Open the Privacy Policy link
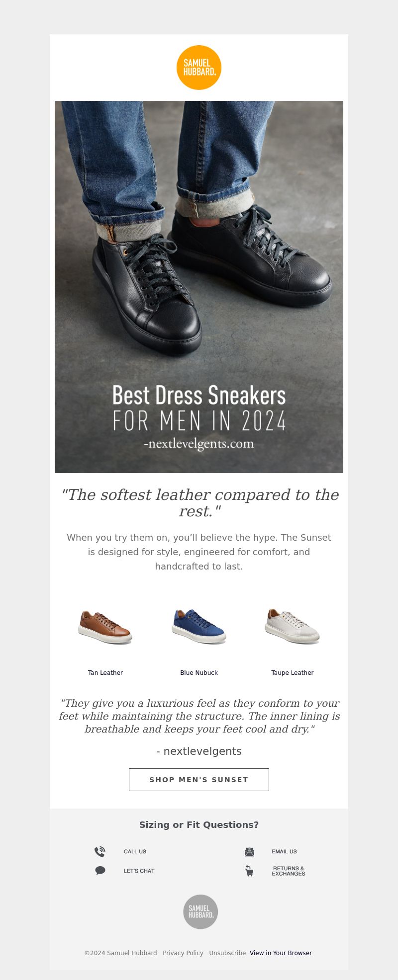This screenshot has height=980, width=398. 183,953
